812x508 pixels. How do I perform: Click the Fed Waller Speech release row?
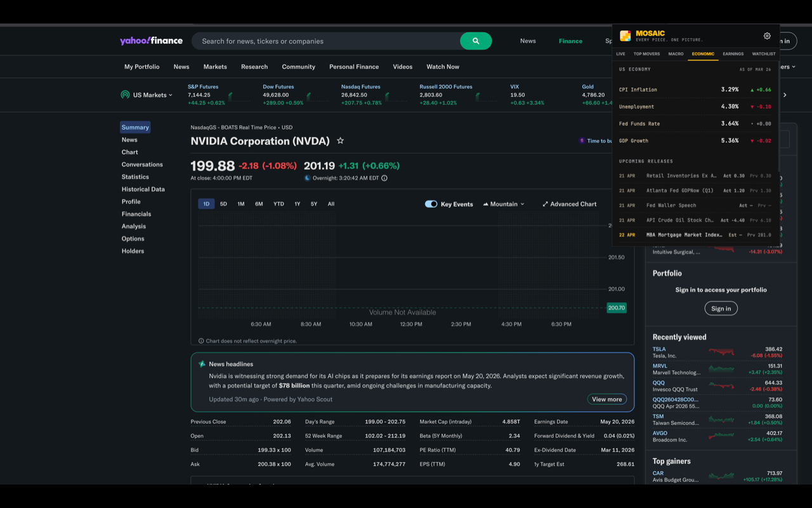click(695, 205)
